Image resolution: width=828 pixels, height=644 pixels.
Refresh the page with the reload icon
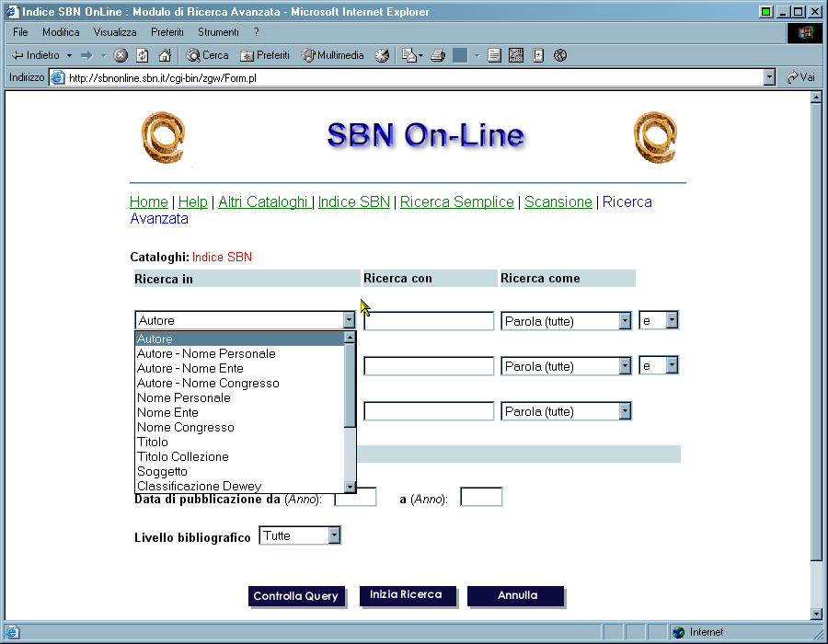143,55
